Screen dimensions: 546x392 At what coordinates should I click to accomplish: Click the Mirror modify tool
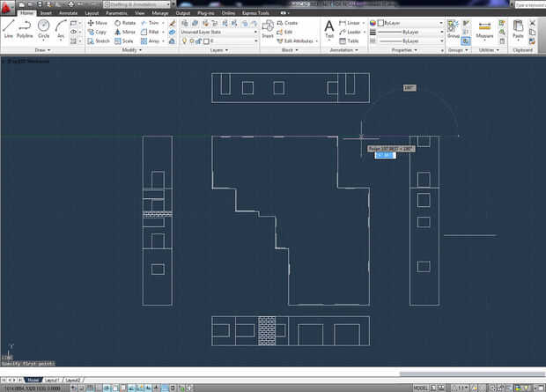125,32
